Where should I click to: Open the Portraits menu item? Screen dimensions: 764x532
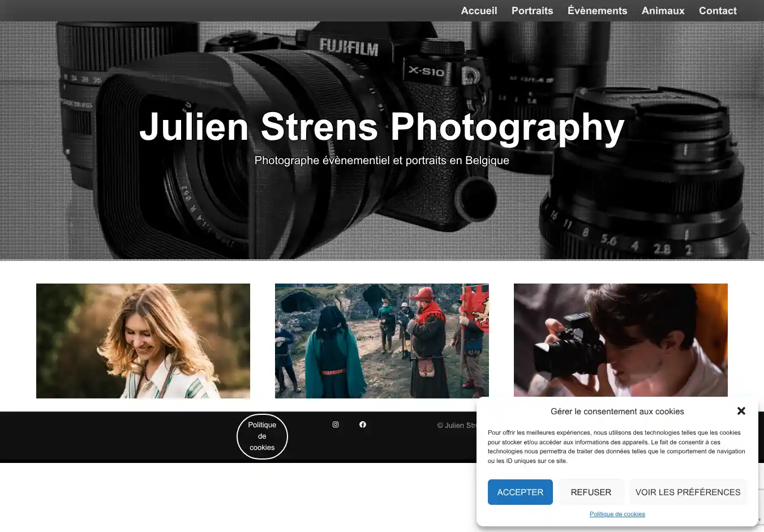(x=532, y=11)
